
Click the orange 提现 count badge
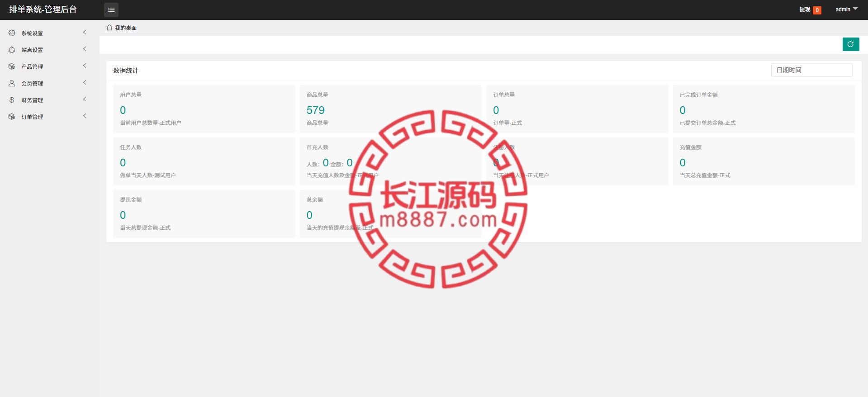pos(817,10)
